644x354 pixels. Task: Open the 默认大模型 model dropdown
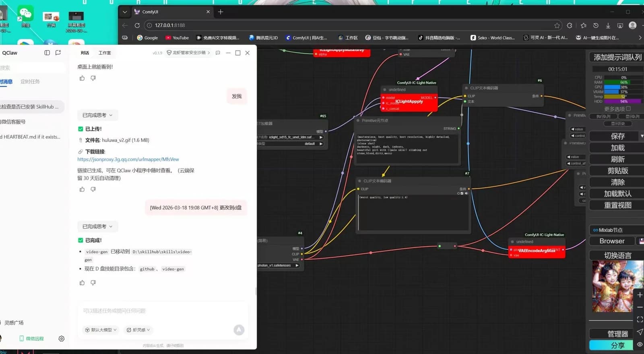[101, 330]
